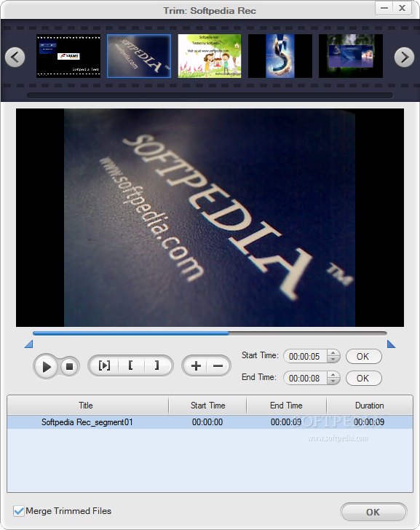Add a new segment with plus
This screenshot has height=530, width=420.
(x=196, y=365)
